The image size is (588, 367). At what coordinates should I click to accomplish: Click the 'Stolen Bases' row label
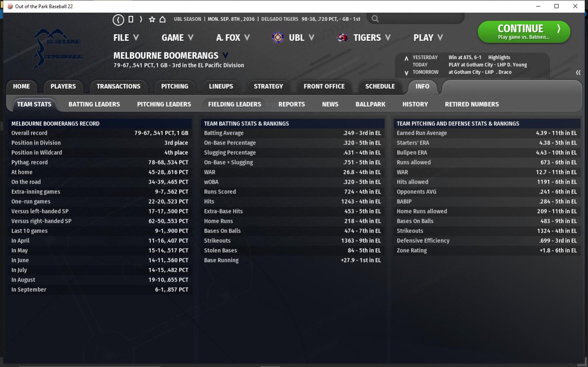coord(221,251)
